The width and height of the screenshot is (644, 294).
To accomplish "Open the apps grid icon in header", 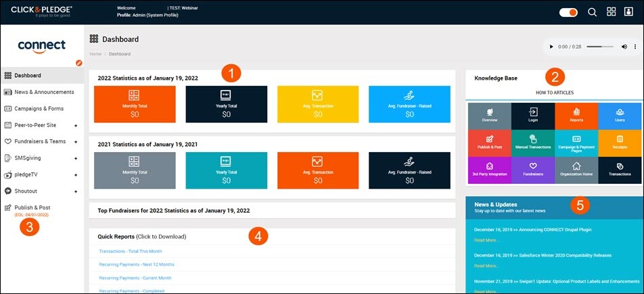I will coord(611,12).
